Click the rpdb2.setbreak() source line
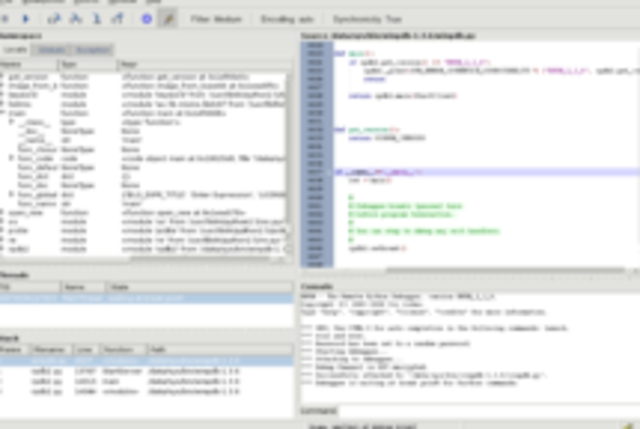 coord(378,248)
